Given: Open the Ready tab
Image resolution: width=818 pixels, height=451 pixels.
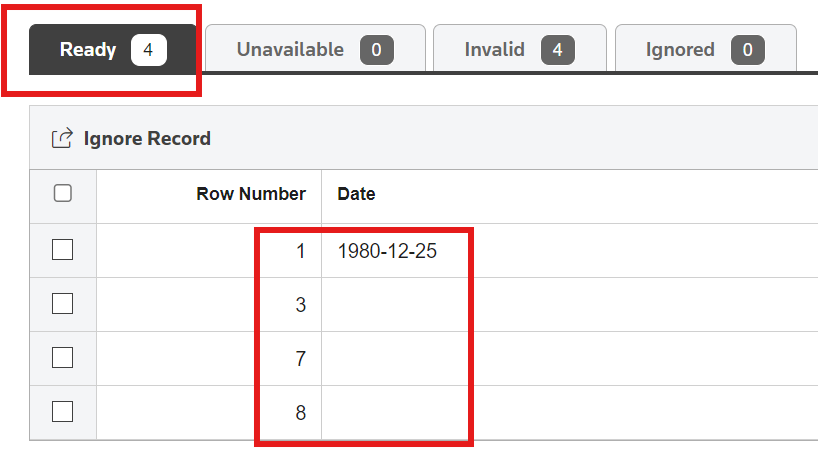Looking at the screenshot, I should pyautogui.click(x=88, y=49).
